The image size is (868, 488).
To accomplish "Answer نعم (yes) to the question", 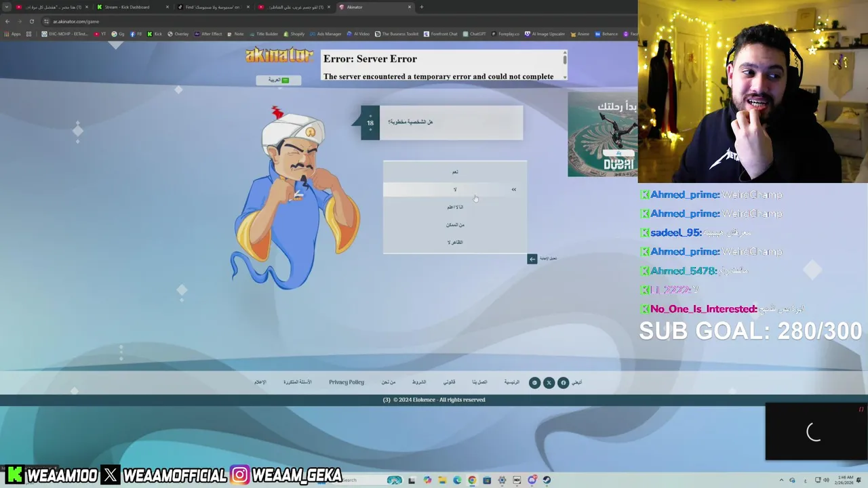I will tap(455, 171).
